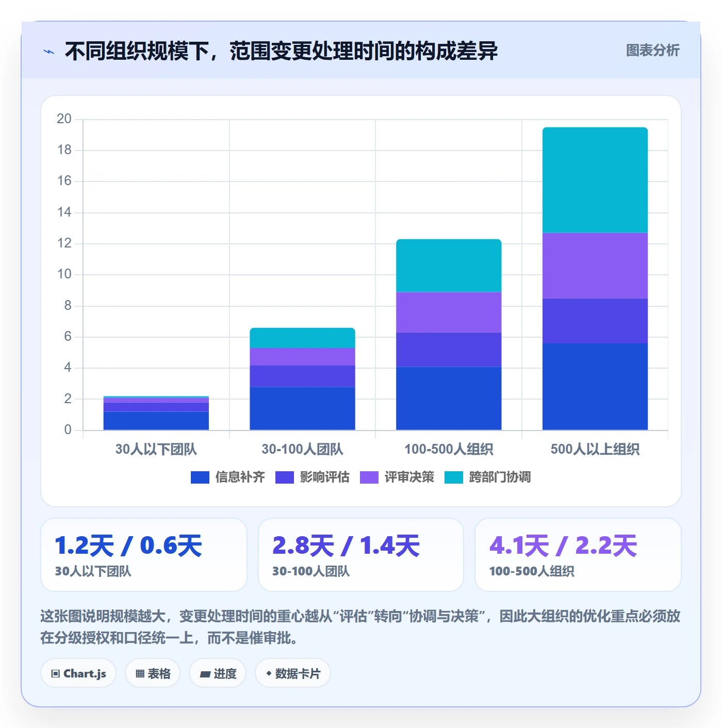The image size is (722, 728).
Task: Click the 跨部门协调 segment of the 500人以上组织 bar
Action: (595, 180)
